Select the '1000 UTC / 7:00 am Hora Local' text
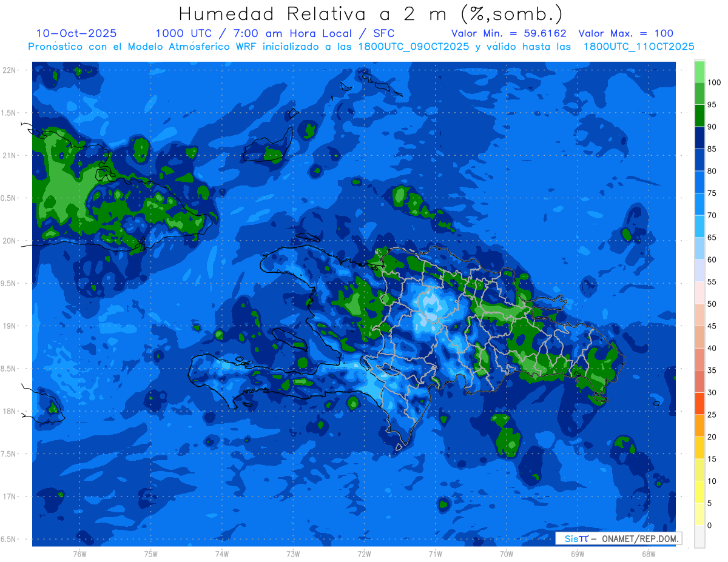The image size is (728, 562). click(x=253, y=33)
